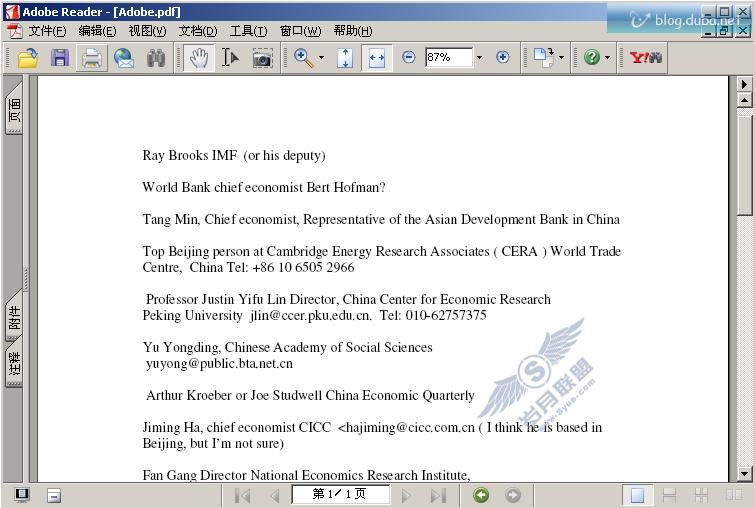This screenshot has width=755, height=508.
Task: Save a copy with floppy disk icon
Action: (x=60, y=58)
